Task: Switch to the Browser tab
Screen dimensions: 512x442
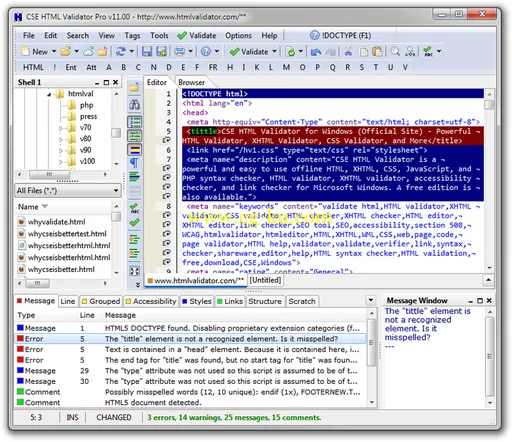Action: tap(191, 82)
